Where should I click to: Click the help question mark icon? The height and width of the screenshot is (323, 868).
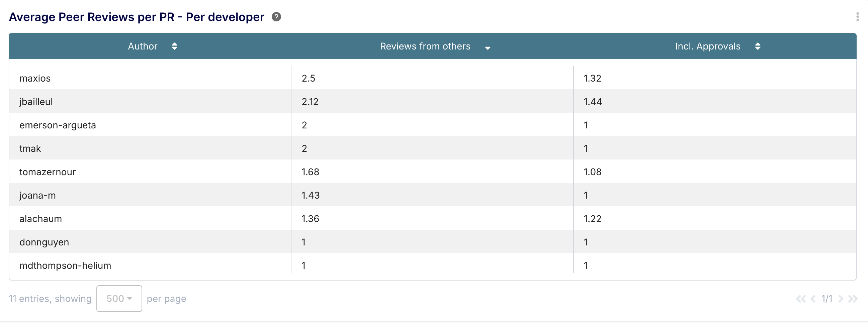click(x=276, y=17)
